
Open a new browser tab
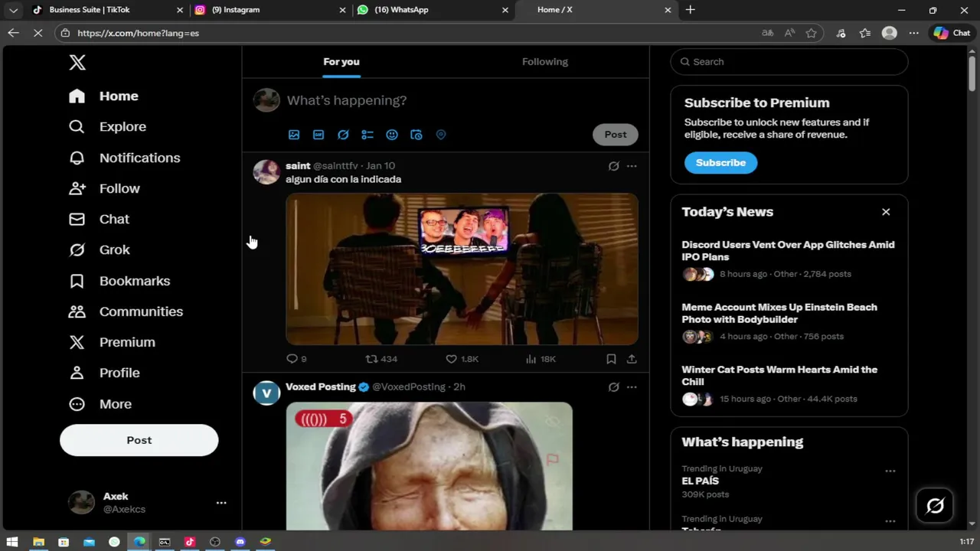[691, 10]
